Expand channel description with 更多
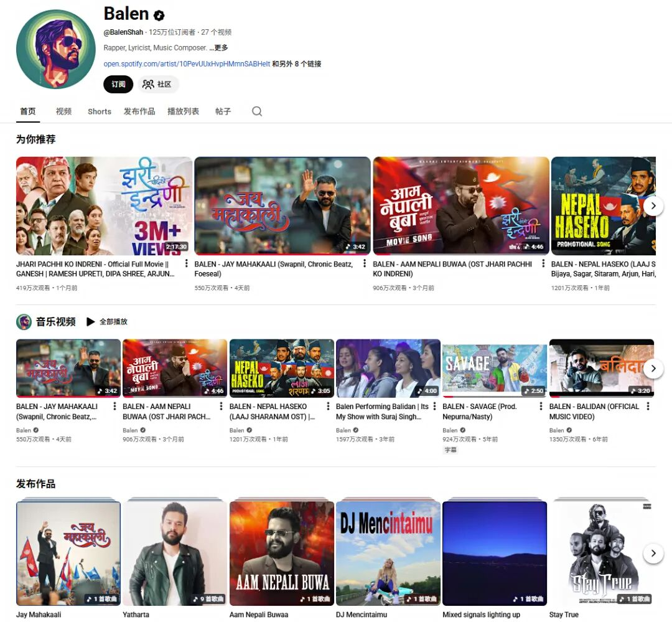This screenshot has width=672, height=622. point(218,48)
